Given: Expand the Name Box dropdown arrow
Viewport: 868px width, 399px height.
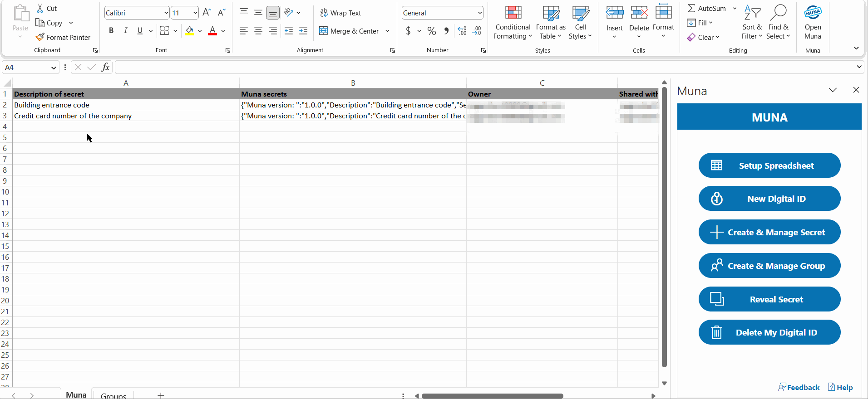Looking at the screenshot, I should click(x=54, y=68).
